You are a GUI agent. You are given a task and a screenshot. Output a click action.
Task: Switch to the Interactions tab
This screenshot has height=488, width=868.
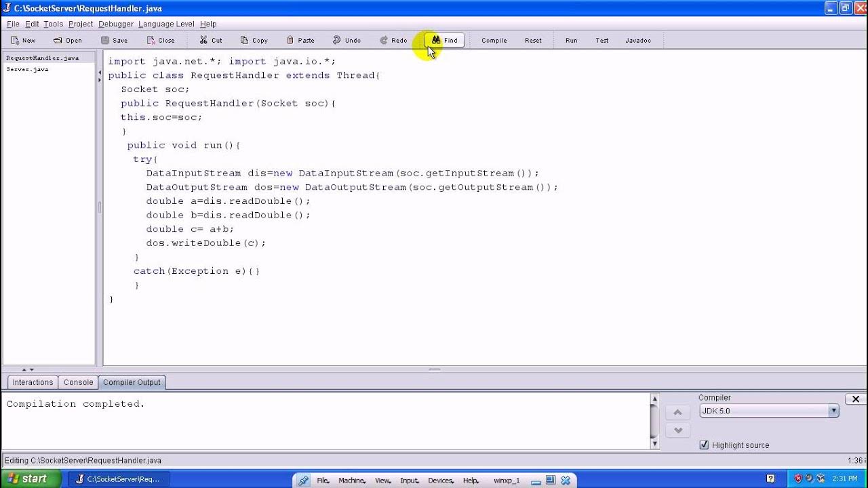tap(33, 382)
